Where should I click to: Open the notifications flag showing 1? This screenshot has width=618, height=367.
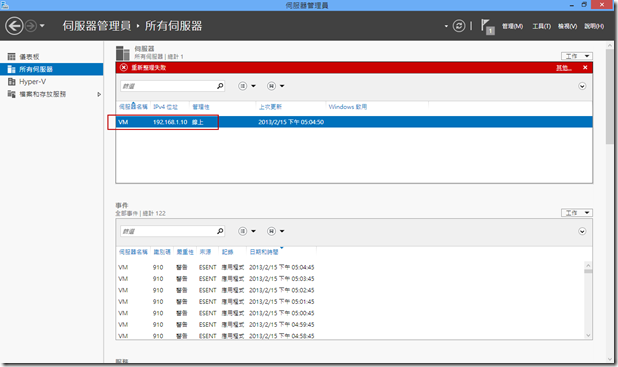[x=487, y=27]
